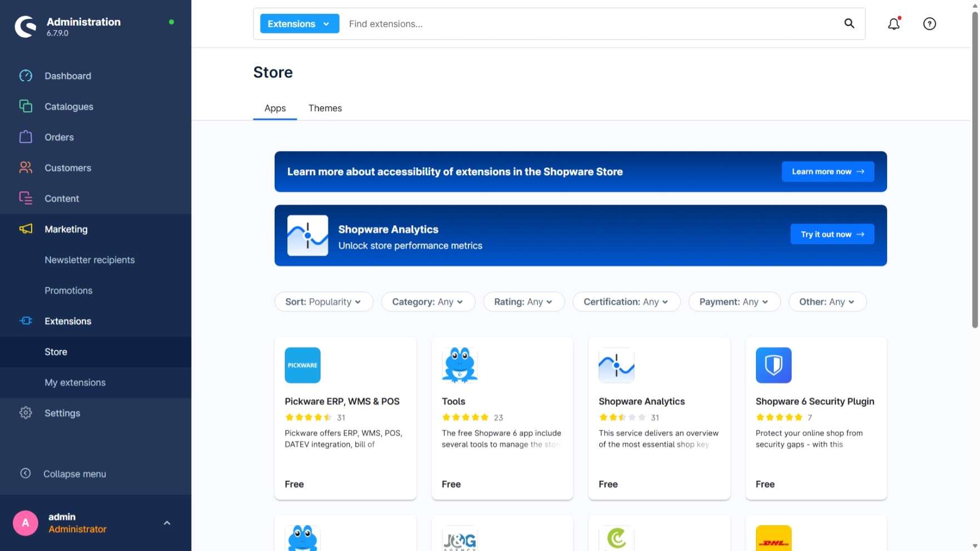Click the Learn more now button
The height and width of the screenshot is (551, 980).
[x=828, y=171]
